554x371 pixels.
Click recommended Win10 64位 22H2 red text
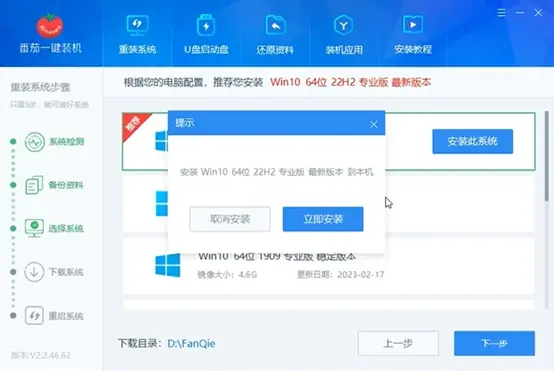tap(350, 82)
